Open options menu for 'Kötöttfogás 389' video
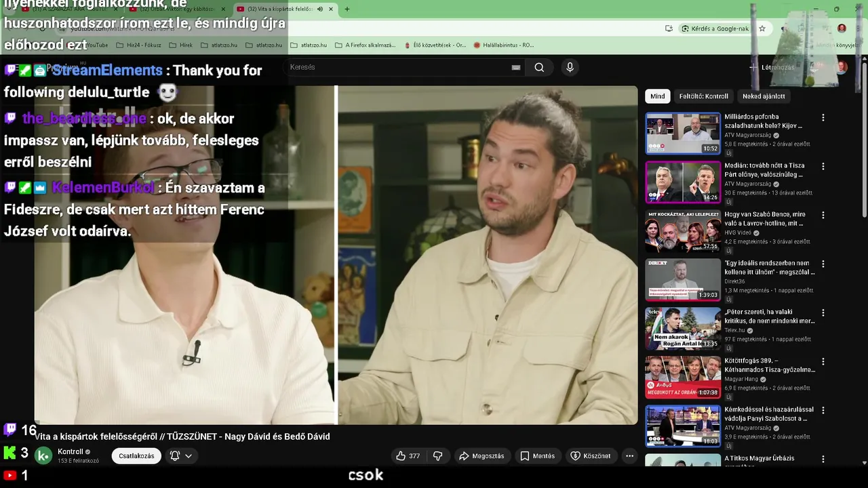Viewport: 868px width, 488px height. pos(823,361)
